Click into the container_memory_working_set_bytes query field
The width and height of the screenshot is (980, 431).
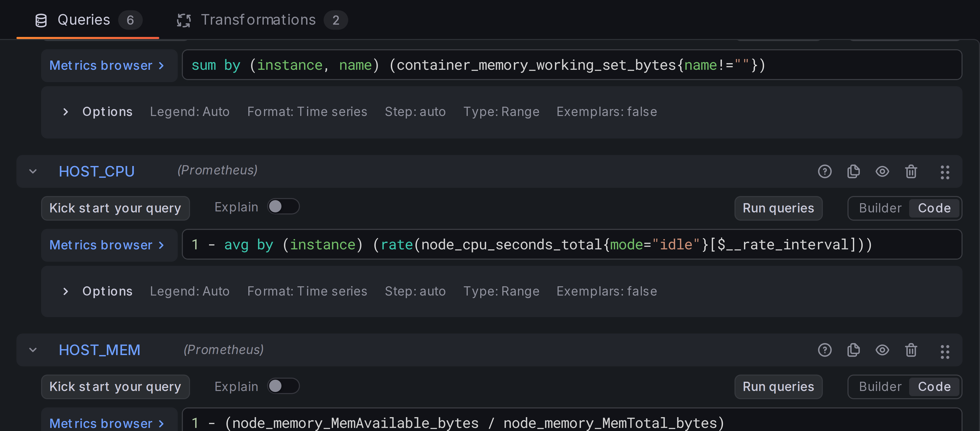coord(572,65)
